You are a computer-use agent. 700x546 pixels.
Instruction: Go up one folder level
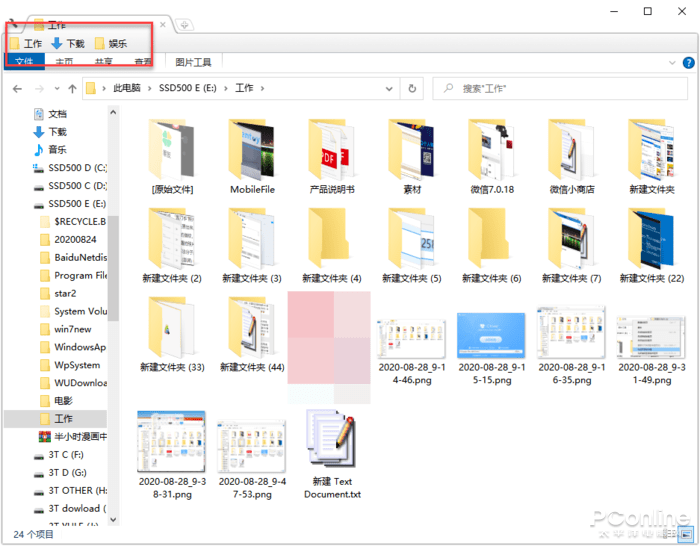coord(72,89)
